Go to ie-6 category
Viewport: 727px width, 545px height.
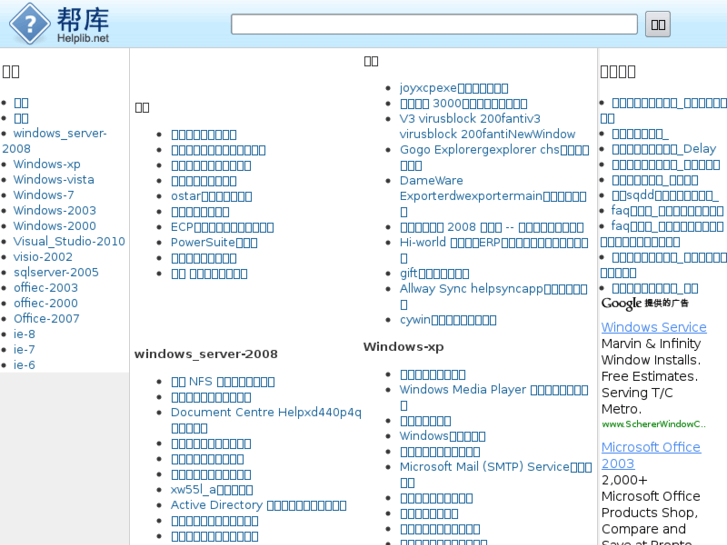(x=24, y=365)
